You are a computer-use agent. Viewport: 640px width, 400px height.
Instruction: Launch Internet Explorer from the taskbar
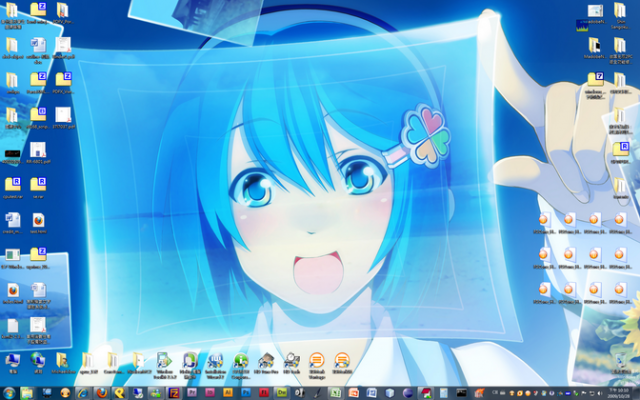pyautogui.click(x=83, y=393)
